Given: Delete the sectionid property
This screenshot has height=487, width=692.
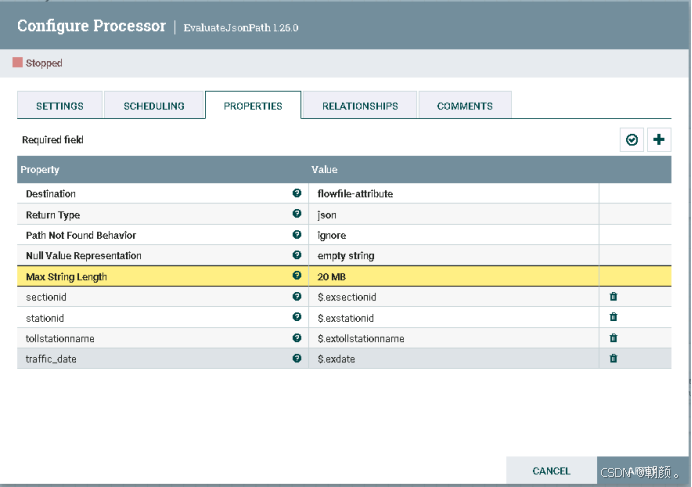Looking at the screenshot, I should coord(613,297).
